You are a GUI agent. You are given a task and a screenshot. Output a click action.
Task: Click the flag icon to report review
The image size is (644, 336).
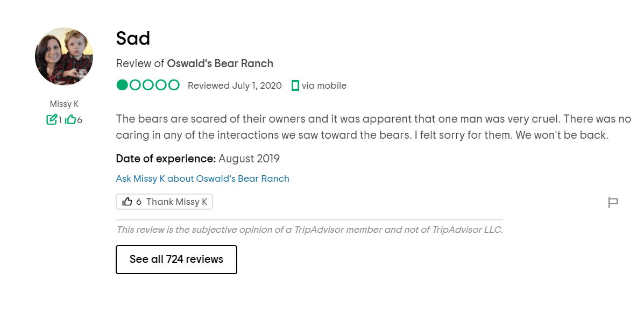click(x=612, y=203)
